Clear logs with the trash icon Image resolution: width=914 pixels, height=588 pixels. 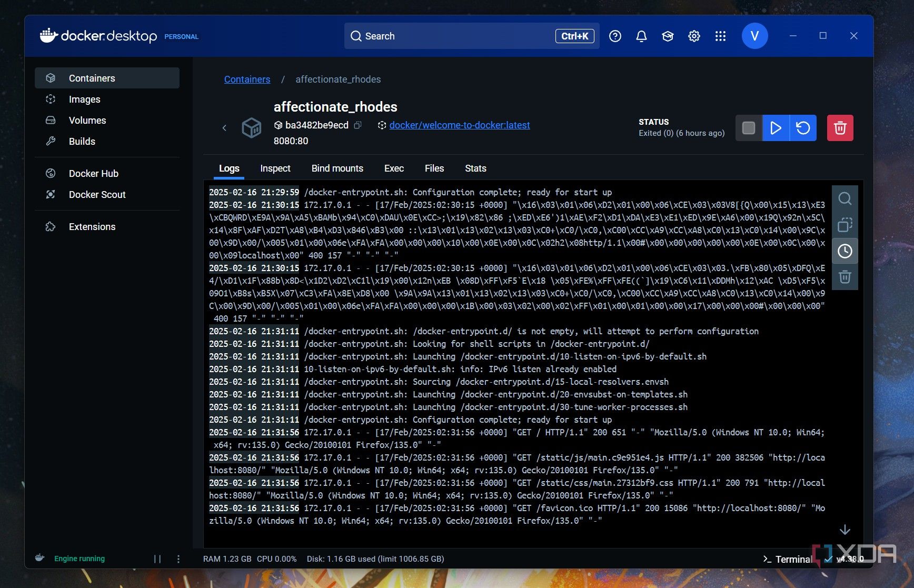coord(846,277)
